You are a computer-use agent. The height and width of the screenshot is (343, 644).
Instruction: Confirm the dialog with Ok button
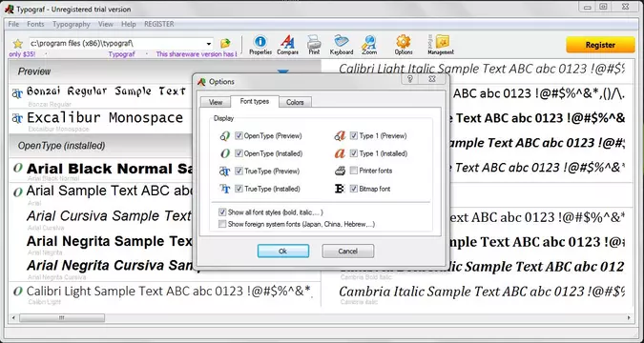(x=283, y=252)
